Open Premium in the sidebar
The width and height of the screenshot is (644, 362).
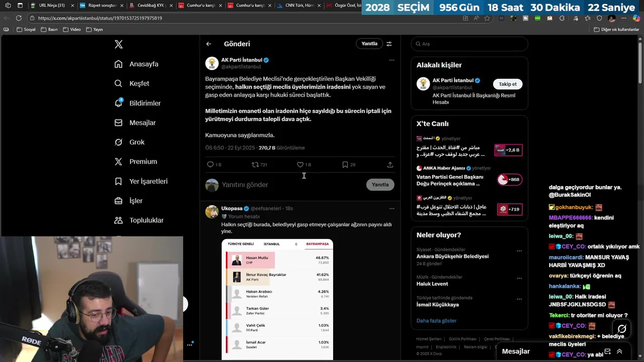(135, 161)
